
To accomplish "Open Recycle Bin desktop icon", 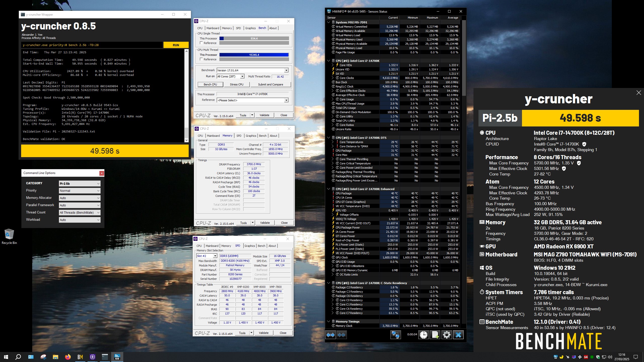I will (x=9, y=236).
